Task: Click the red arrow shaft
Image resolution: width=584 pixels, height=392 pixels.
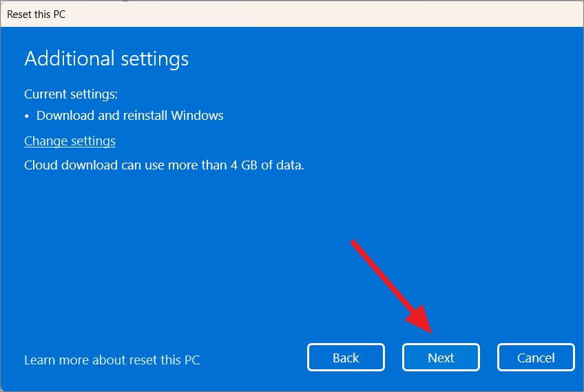Action: click(383, 276)
